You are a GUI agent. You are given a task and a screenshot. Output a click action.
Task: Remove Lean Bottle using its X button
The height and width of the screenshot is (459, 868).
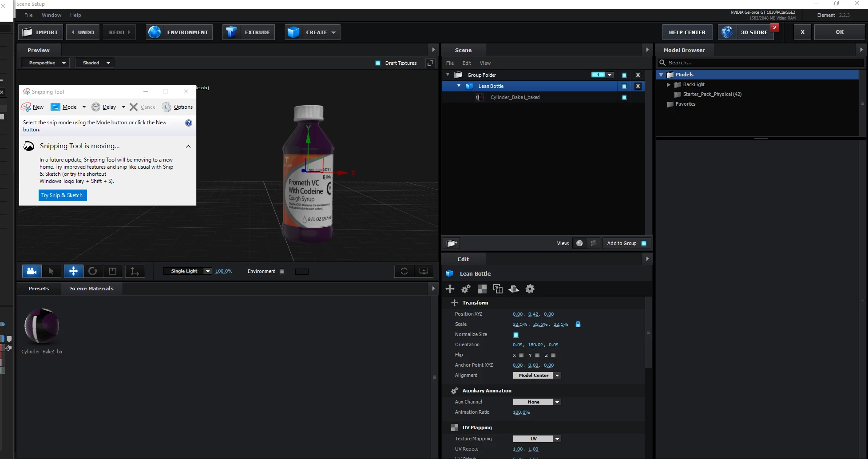638,86
